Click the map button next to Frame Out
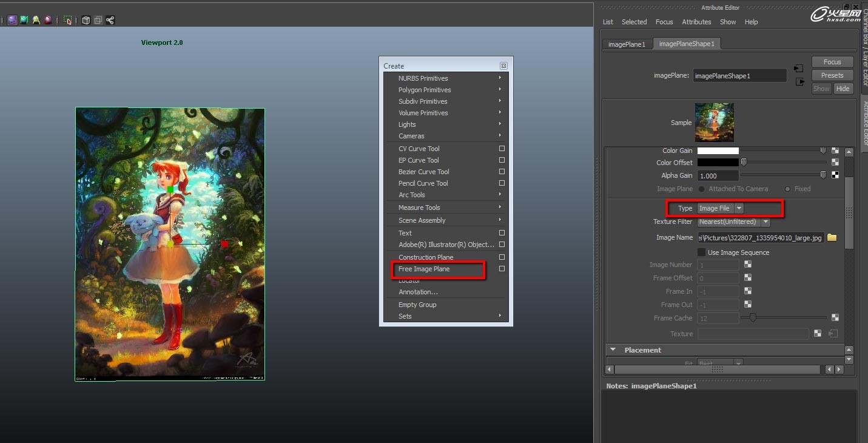The image size is (868, 443). [748, 305]
